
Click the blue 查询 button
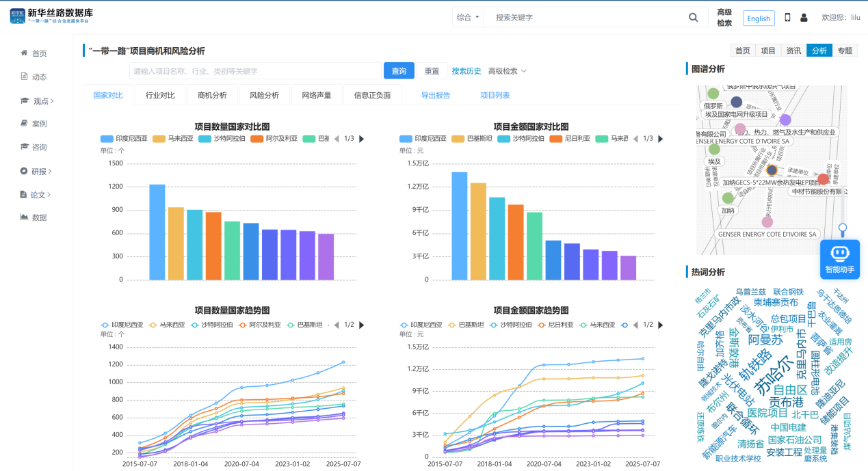point(399,71)
